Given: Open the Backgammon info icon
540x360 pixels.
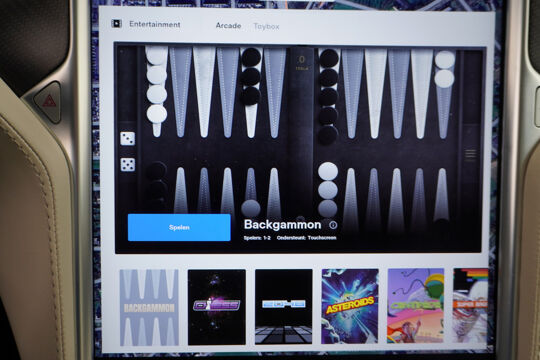Looking at the screenshot, I should coord(333,225).
